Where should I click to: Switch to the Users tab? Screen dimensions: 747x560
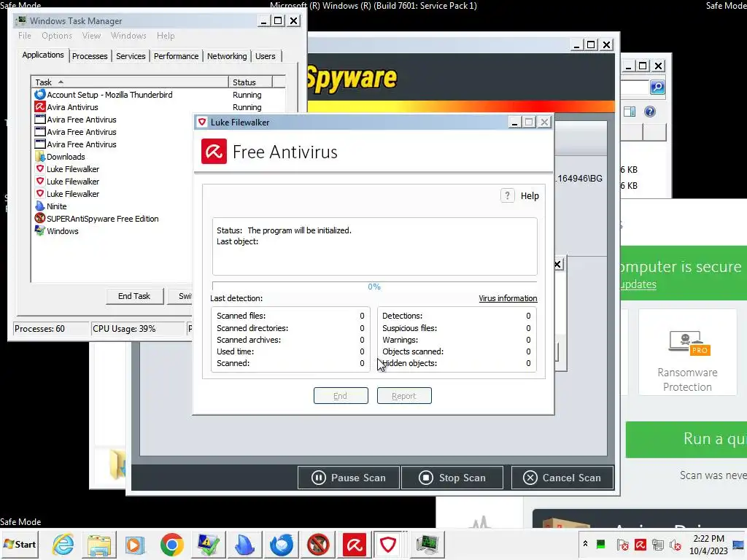click(x=266, y=56)
